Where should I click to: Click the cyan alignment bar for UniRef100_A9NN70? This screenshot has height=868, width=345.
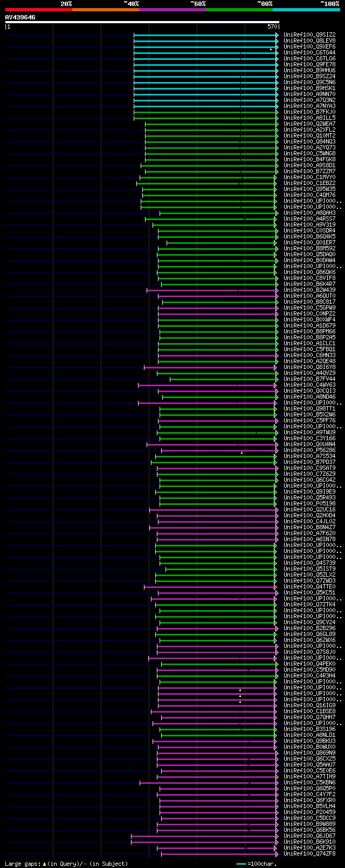[x=206, y=94]
